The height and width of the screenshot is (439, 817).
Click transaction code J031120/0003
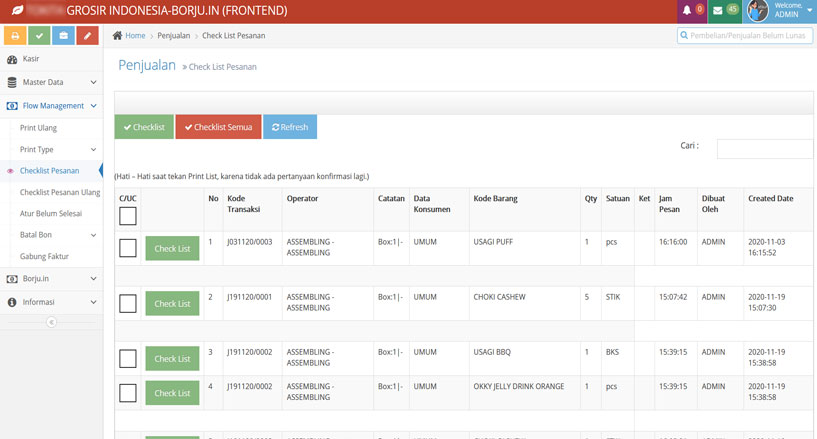[x=250, y=242]
